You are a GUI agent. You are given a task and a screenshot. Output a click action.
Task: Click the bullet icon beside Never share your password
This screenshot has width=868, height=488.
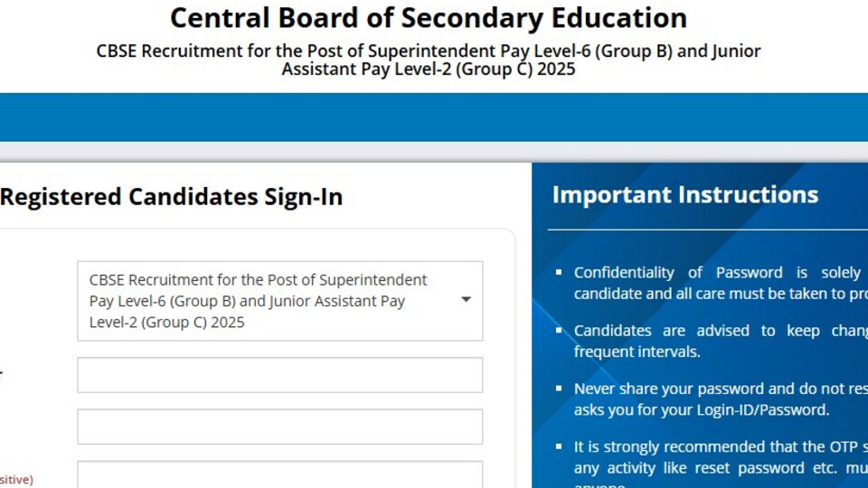pyautogui.click(x=559, y=389)
